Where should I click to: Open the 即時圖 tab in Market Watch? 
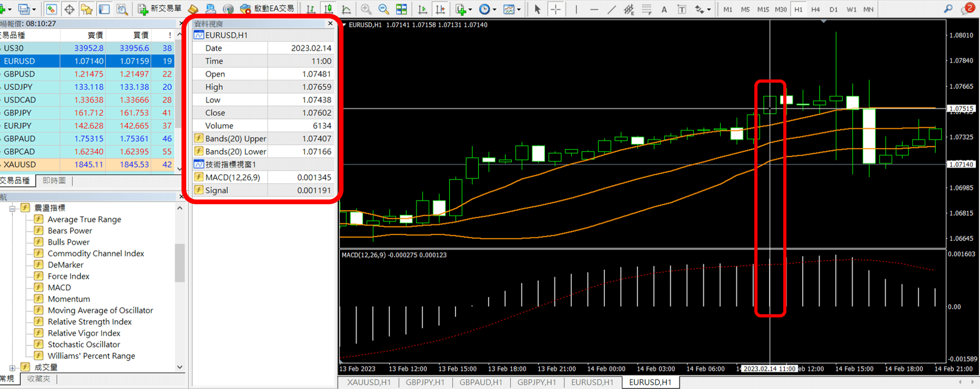(x=54, y=181)
